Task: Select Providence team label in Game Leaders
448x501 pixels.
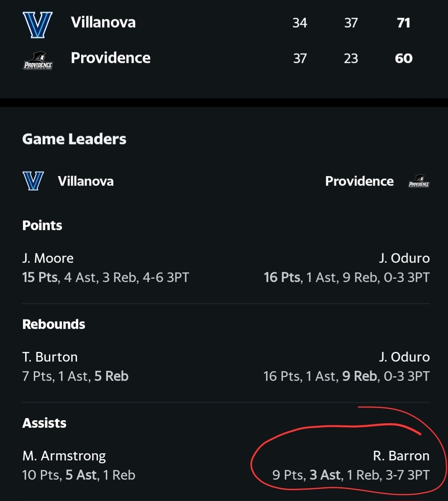Action: tap(359, 181)
